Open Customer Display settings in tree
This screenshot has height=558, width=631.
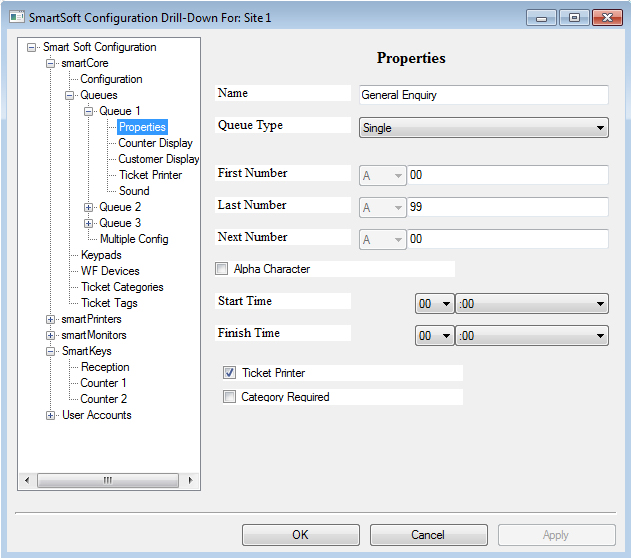coord(159,159)
